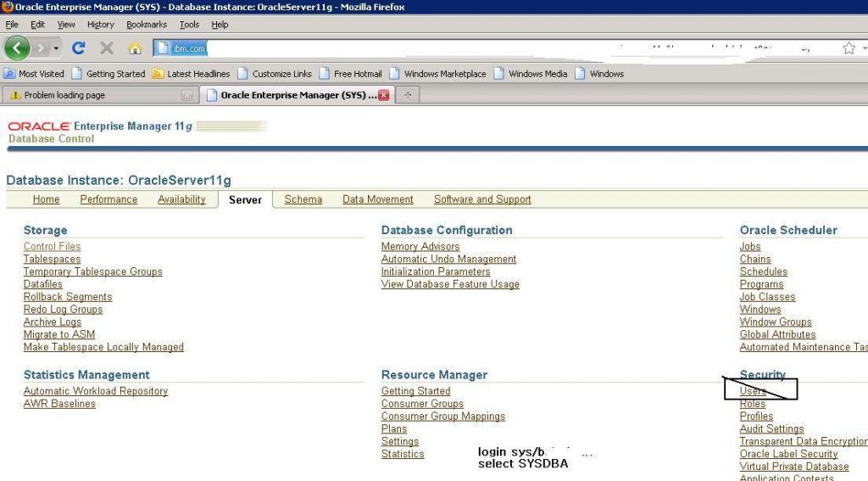Open Automatic Workload Repository
This screenshot has width=868, height=481.
click(95, 391)
